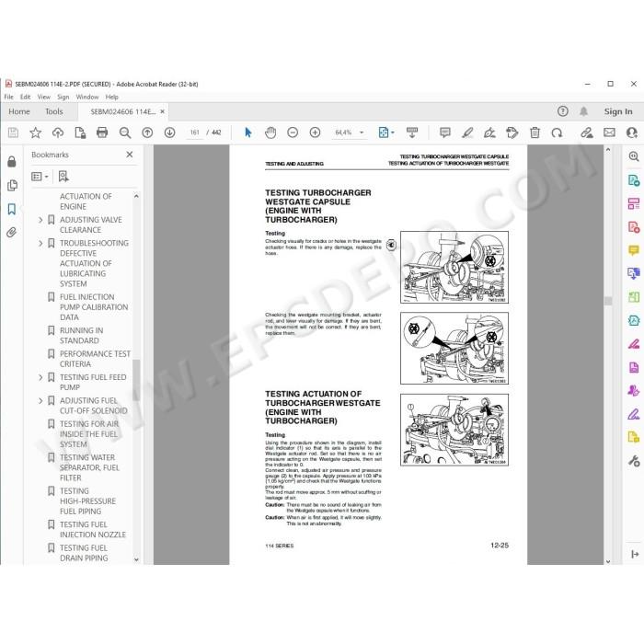Screen dimensions: 644x644
Task: Add a comment with sticky note tool
Action: pyautogui.click(x=444, y=132)
